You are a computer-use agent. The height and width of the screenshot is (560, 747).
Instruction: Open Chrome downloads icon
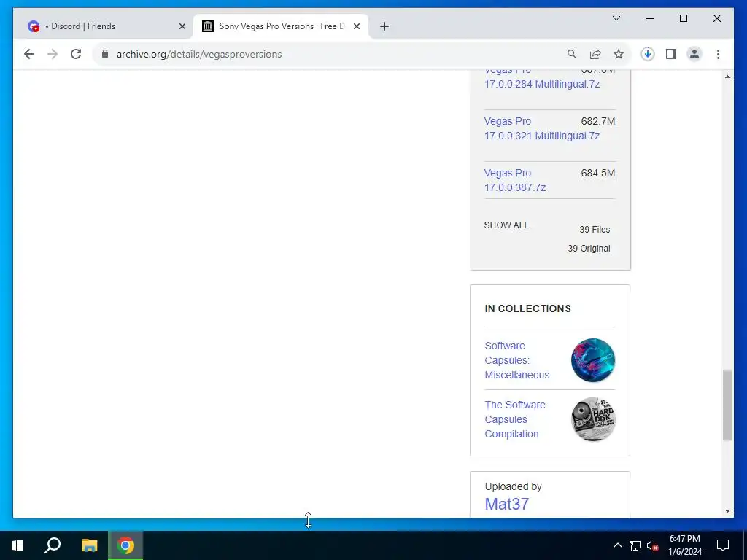click(648, 54)
